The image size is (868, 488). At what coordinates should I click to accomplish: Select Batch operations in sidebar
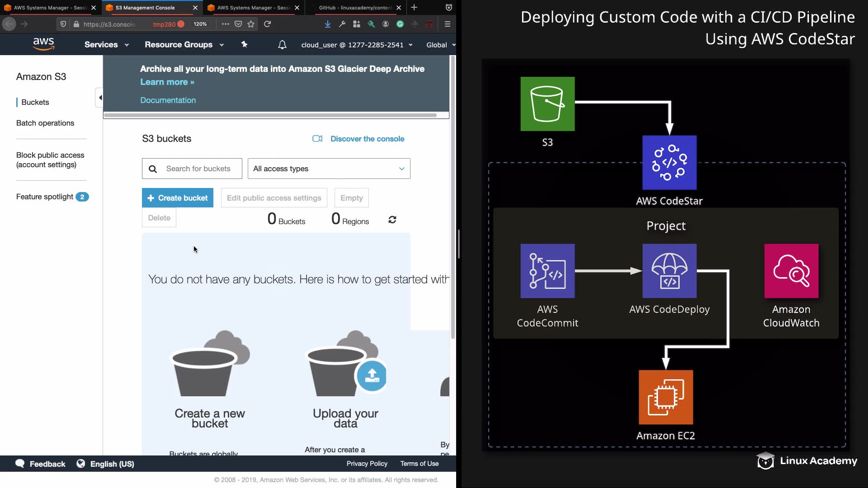45,123
